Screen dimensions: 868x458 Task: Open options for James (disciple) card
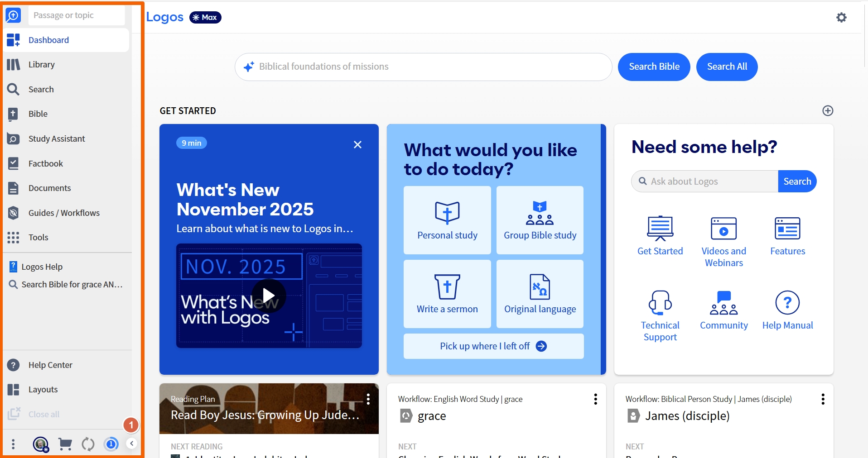(x=823, y=399)
